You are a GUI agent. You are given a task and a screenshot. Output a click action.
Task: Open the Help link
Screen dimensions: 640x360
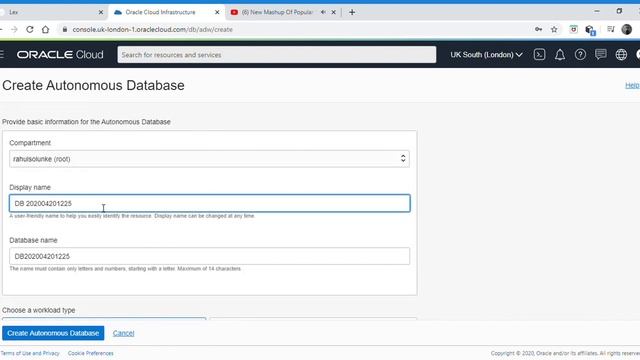[632, 85]
